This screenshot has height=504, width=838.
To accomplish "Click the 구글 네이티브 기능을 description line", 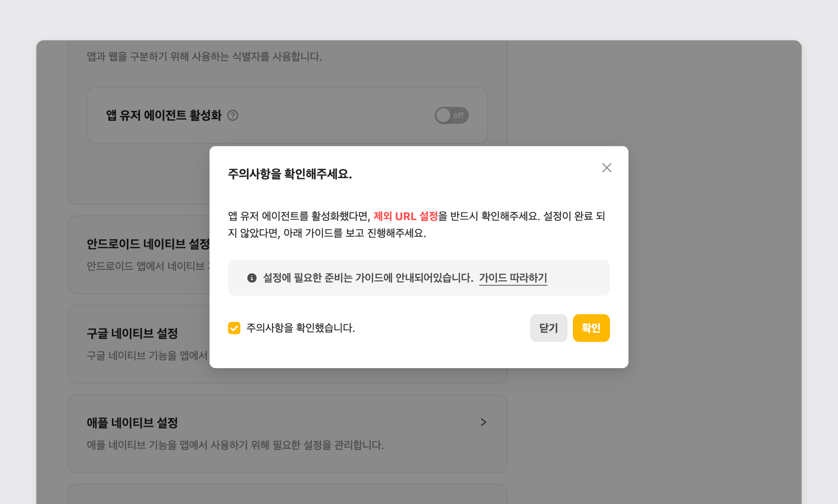I will [147, 356].
